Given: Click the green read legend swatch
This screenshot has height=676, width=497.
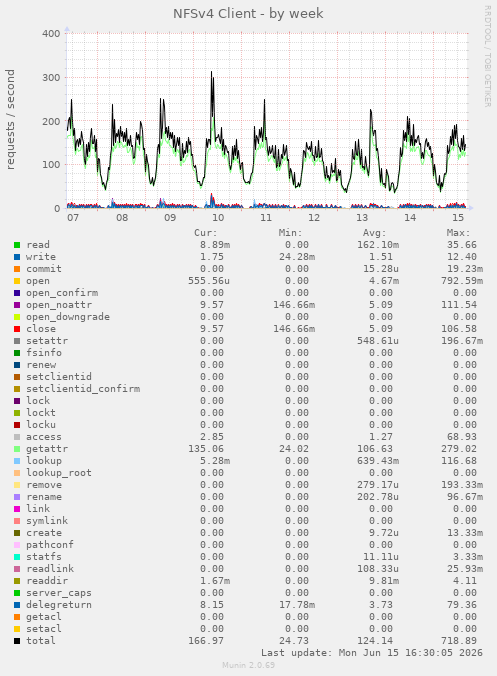Looking at the screenshot, I should [x=17, y=245].
